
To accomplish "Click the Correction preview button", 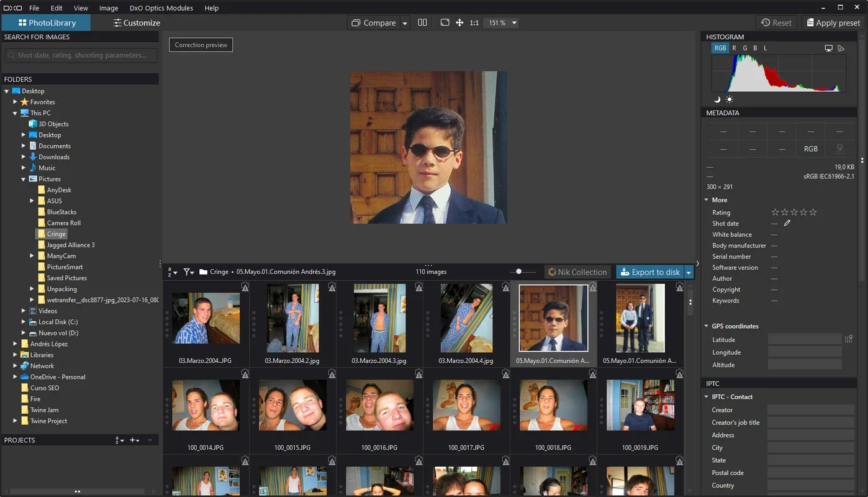I will pos(201,45).
